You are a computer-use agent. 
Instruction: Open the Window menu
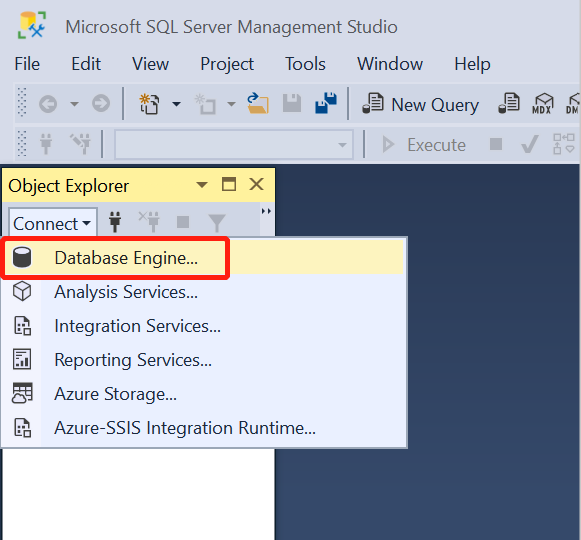pyautogui.click(x=390, y=64)
